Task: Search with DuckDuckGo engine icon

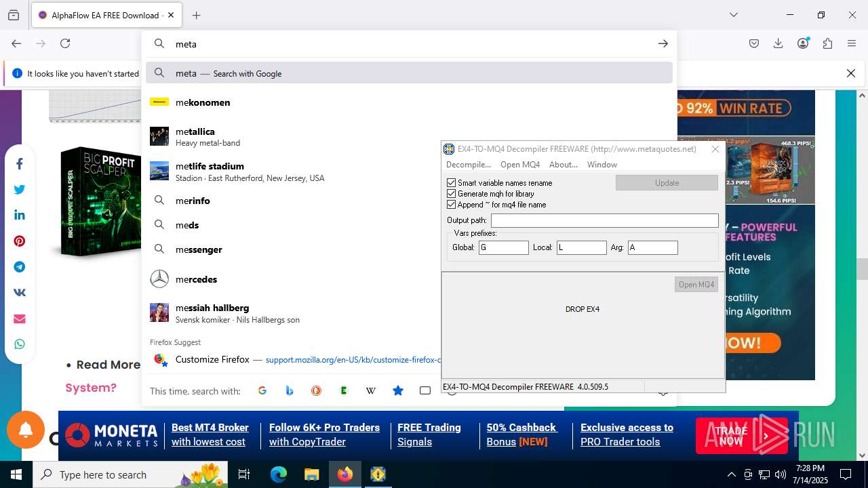Action: pyautogui.click(x=317, y=390)
